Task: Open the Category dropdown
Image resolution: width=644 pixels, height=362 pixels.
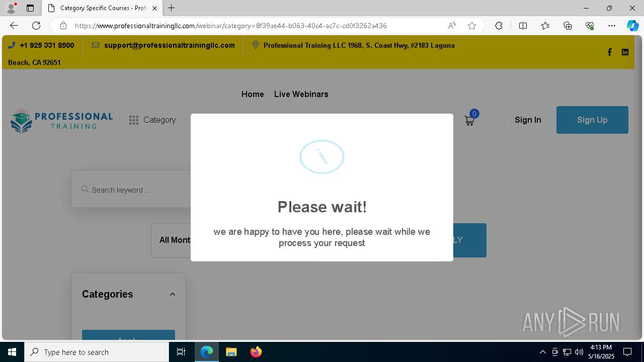Action: pos(174,120)
